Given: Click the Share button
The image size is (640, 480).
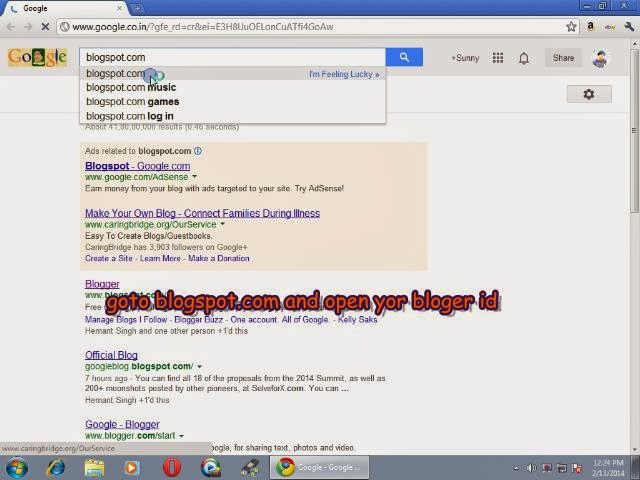Looking at the screenshot, I should point(563,58).
